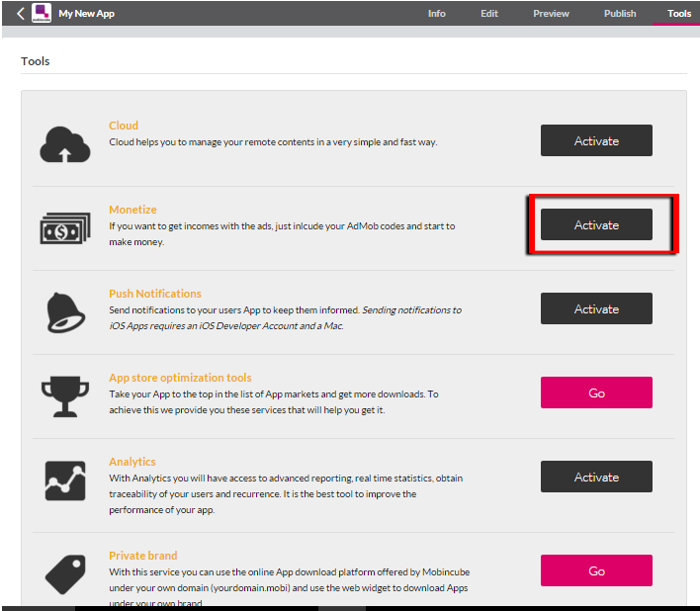This screenshot has height=611, width=700.
Task: Click the Monetize heading link
Action: tap(132, 210)
